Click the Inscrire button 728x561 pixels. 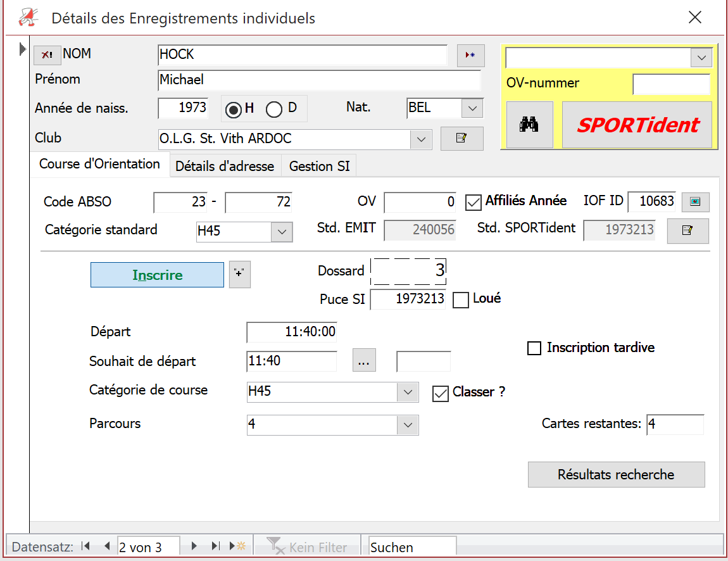pos(157,275)
